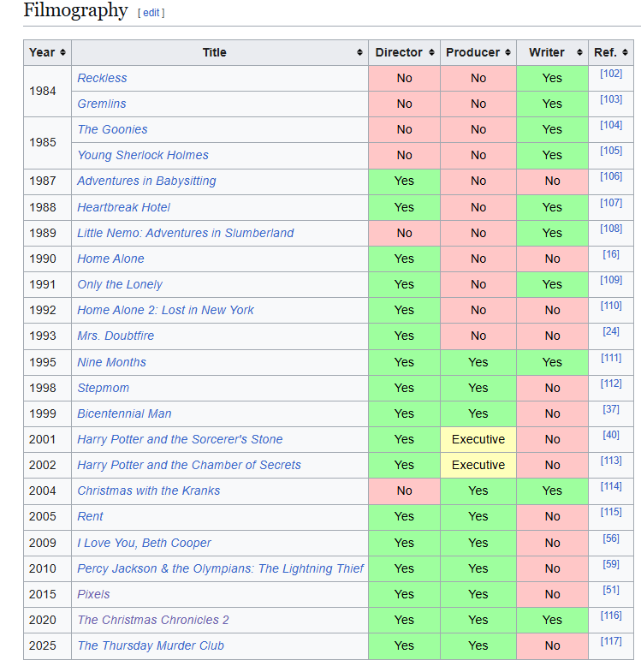This screenshot has height=672, width=641.
Task: Sort table by the Ref. column arrows
Action: (625, 52)
